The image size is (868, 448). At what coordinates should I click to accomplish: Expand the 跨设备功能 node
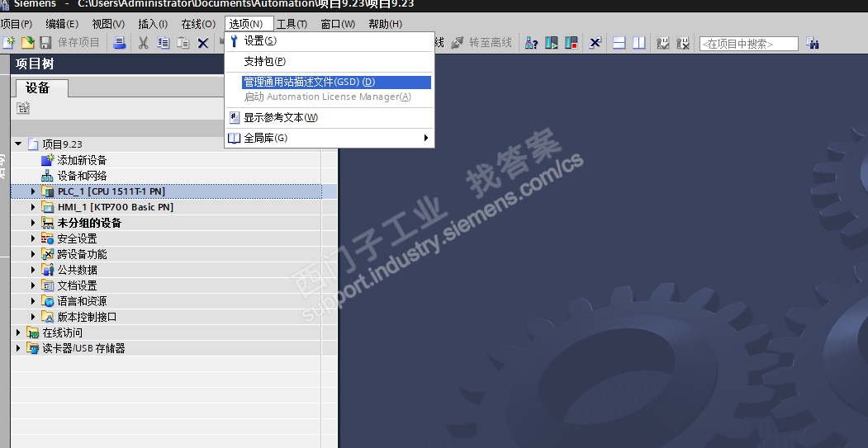tap(33, 254)
